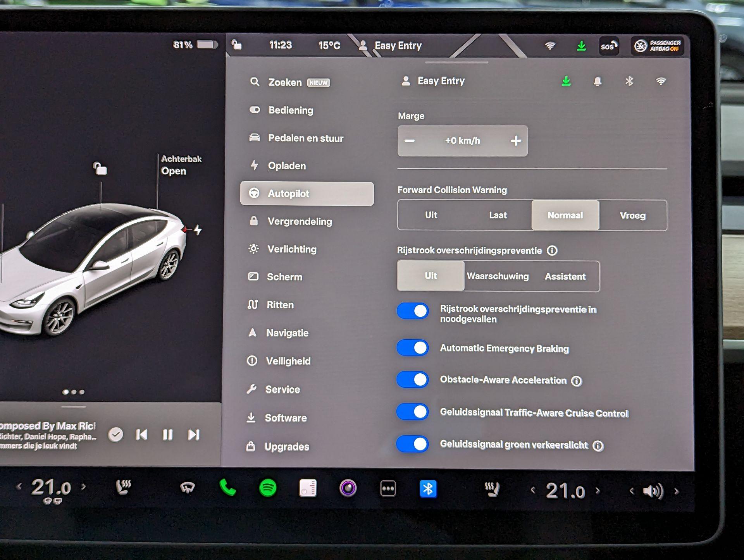Set Forward Collision Warning to Uit
Viewport: 744px width, 560px height.
(431, 215)
